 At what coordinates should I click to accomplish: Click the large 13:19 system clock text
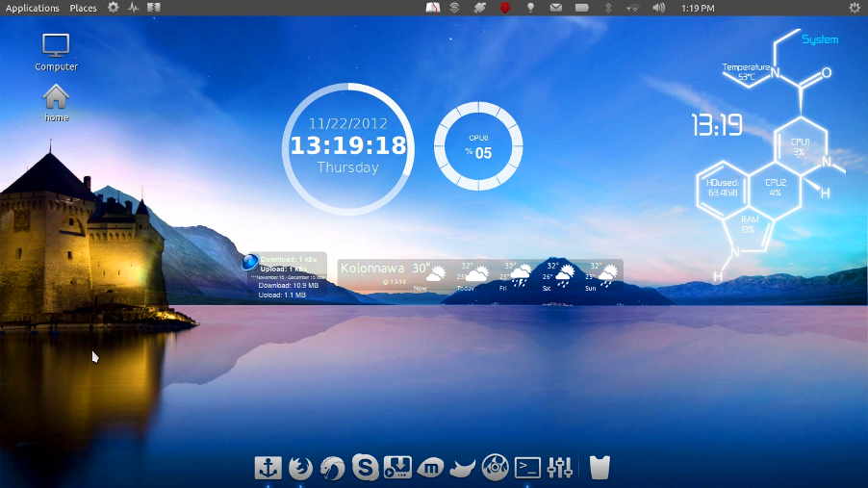click(717, 125)
